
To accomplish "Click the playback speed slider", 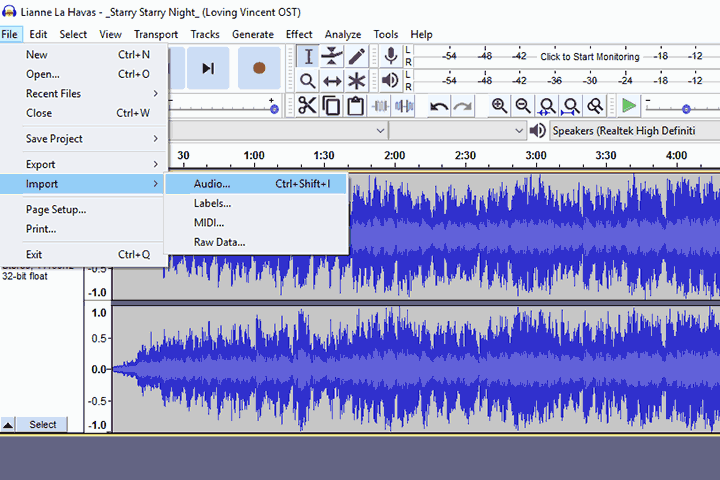I will (x=685, y=108).
